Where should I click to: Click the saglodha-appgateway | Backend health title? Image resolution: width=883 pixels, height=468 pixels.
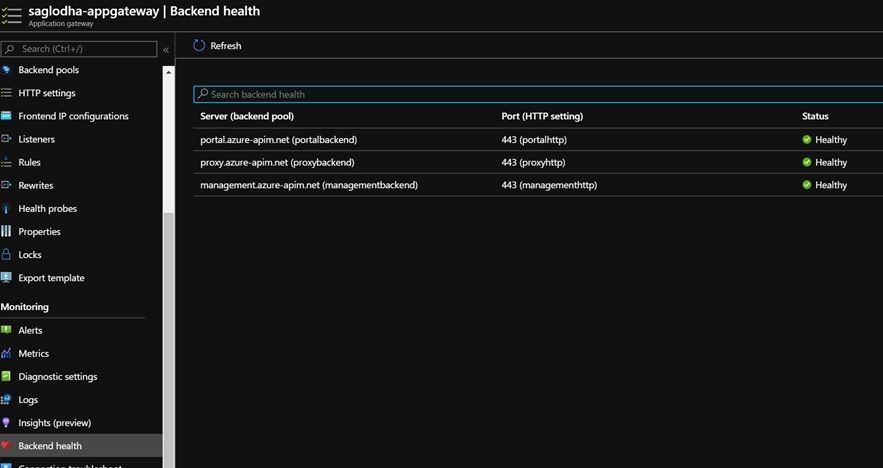pyautogui.click(x=144, y=11)
